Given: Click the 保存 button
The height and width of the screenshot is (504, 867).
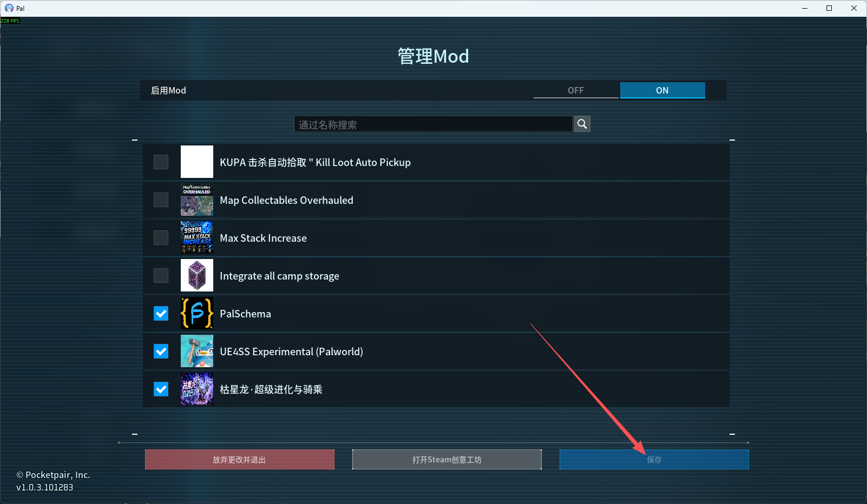Looking at the screenshot, I should pos(654,460).
